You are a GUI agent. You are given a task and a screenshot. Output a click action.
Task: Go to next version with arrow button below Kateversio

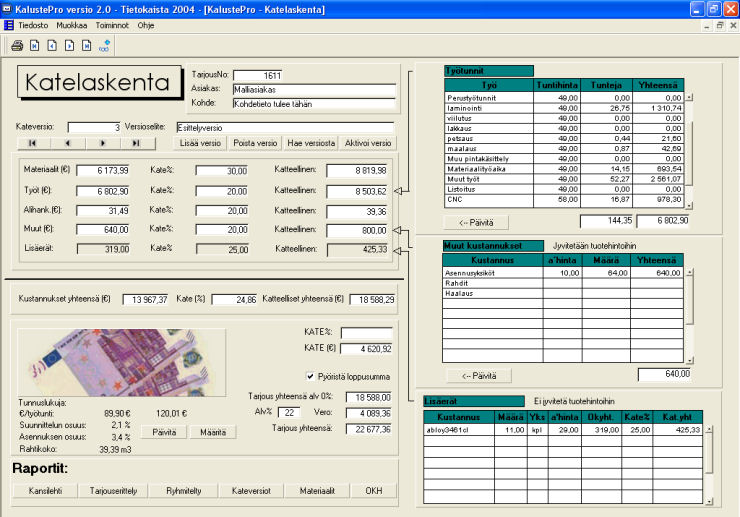103,143
